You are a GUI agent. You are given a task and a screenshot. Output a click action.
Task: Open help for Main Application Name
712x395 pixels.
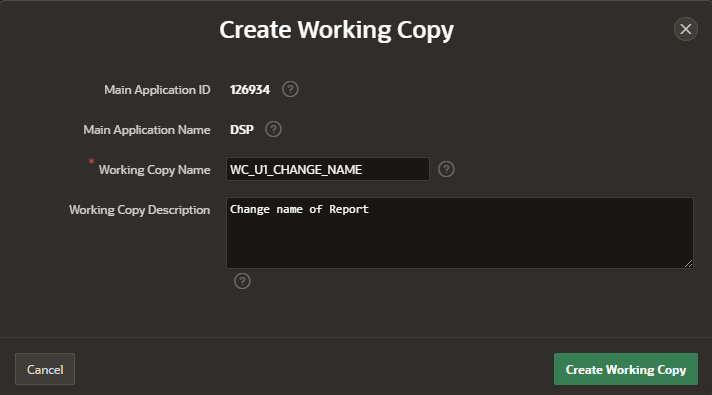[273, 129]
